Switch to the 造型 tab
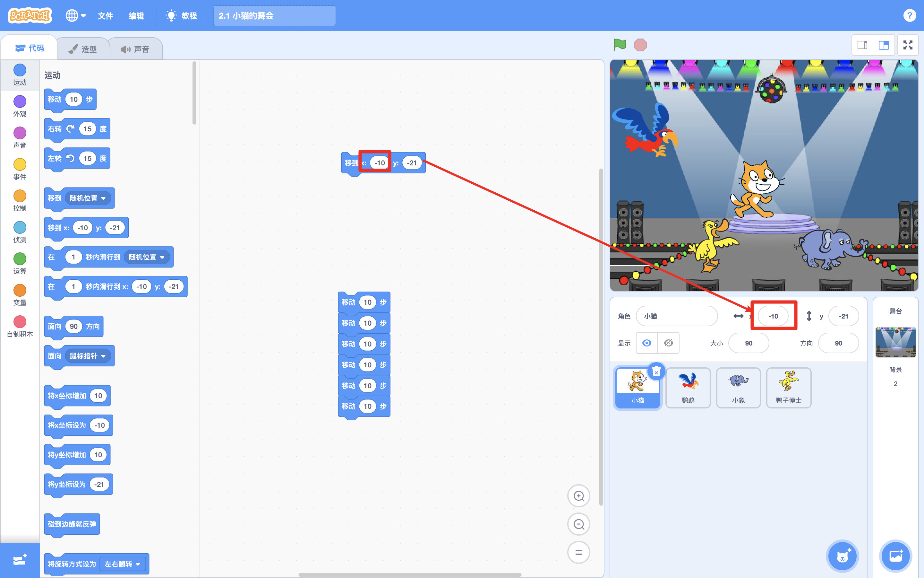 tap(83, 49)
